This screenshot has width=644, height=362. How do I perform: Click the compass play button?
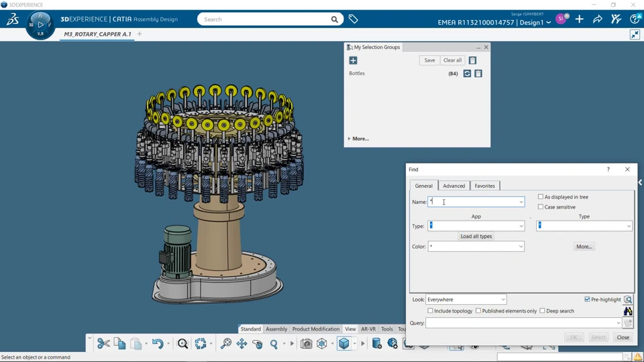click(x=40, y=25)
